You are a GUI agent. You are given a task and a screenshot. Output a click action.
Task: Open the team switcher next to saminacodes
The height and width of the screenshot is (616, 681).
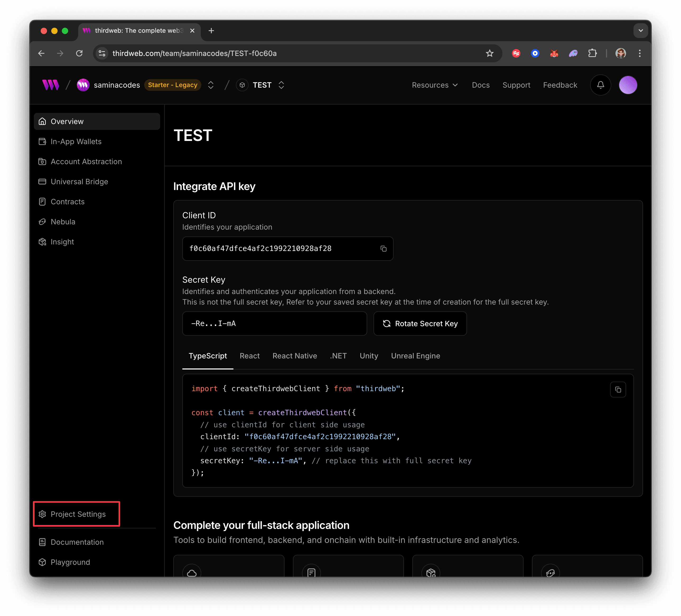pos(211,85)
